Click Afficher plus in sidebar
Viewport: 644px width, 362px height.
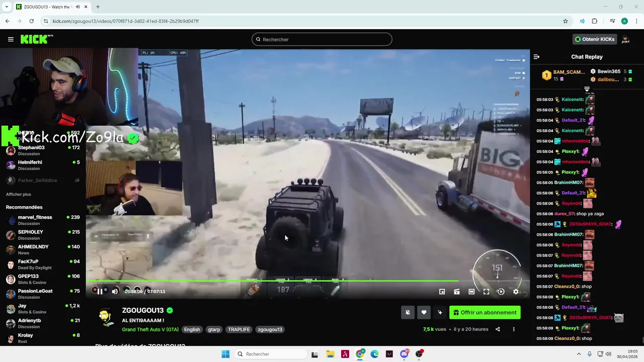(19, 194)
